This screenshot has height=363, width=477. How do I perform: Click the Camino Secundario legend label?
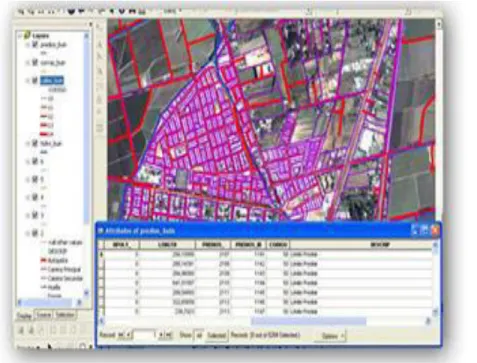(x=65, y=278)
